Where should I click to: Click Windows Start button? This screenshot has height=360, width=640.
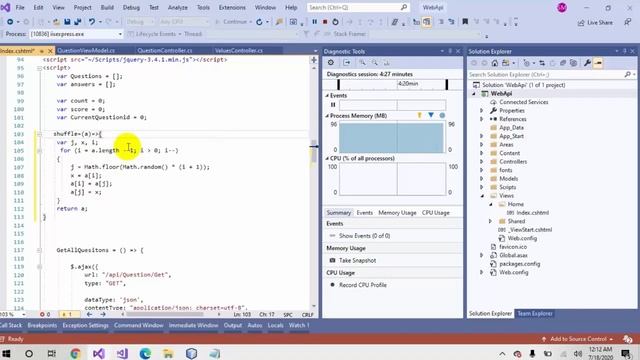(x=6, y=353)
